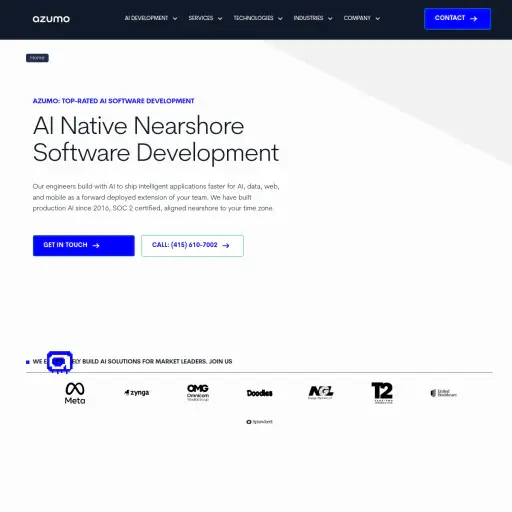This screenshot has width=512, height=512.
Task: Expand the Services menu chevron
Action: tap(220, 19)
